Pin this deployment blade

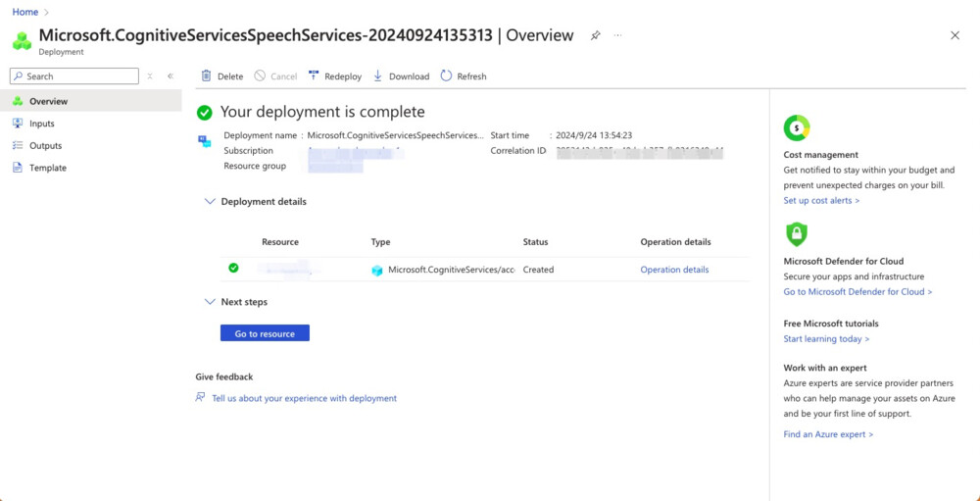(x=595, y=35)
